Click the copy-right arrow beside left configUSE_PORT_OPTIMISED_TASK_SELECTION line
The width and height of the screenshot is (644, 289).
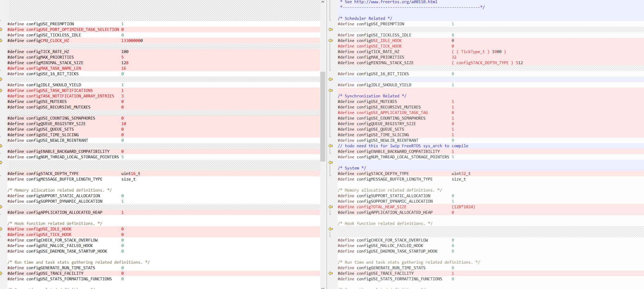(x=1, y=29)
